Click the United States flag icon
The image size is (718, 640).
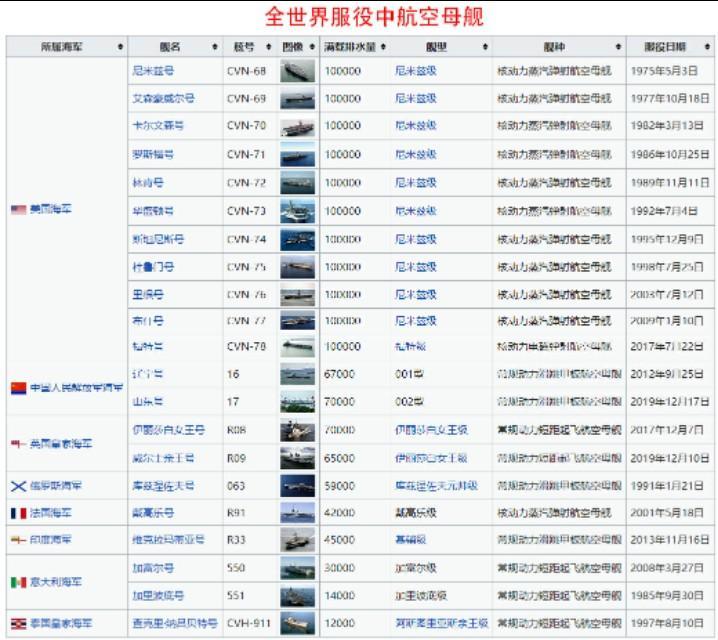[x=18, y=209]
